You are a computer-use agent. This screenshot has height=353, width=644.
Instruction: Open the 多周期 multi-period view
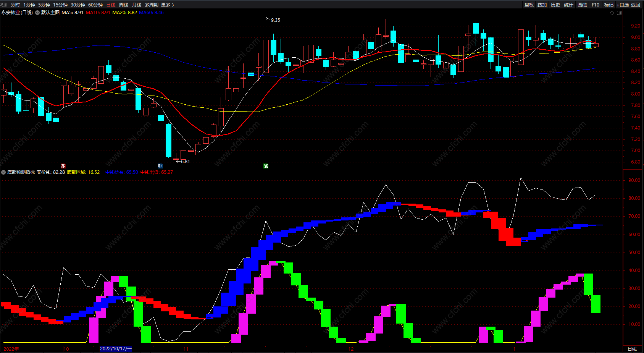tap(152, 5)
